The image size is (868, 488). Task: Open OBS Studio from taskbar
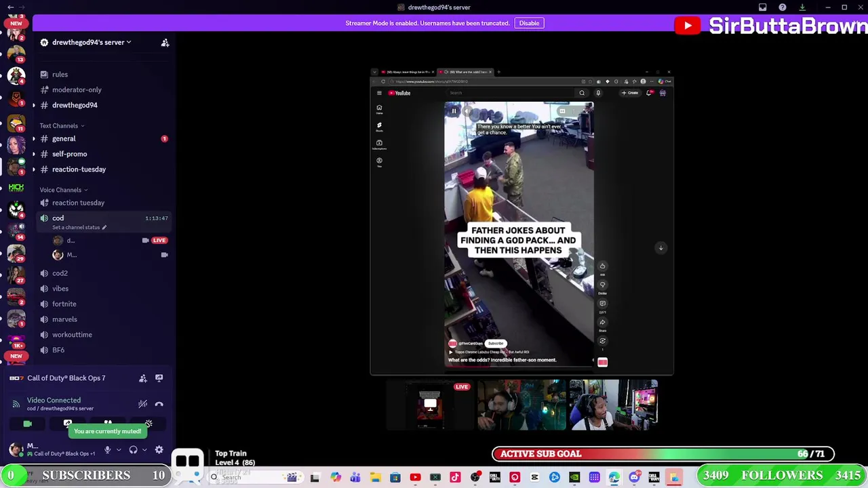pyautogui.click(x=475, y=478)
